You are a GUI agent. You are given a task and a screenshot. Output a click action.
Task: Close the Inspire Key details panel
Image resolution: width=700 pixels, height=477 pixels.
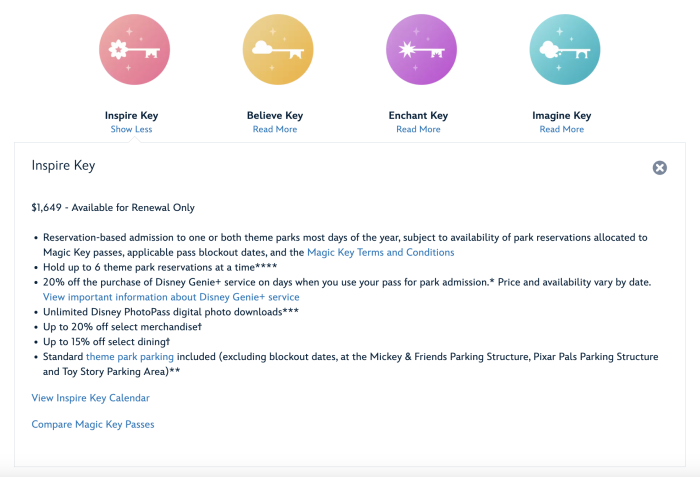[x=660, y=168]
